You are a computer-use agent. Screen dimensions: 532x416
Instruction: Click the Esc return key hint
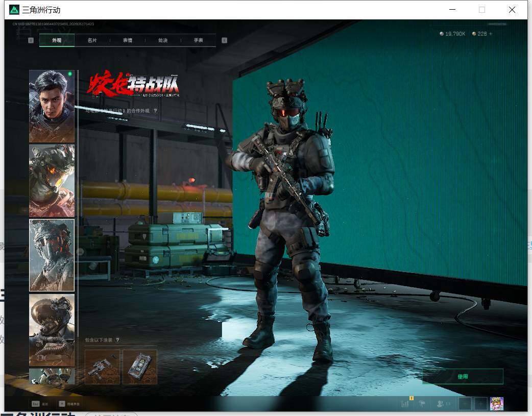point(40,404)
